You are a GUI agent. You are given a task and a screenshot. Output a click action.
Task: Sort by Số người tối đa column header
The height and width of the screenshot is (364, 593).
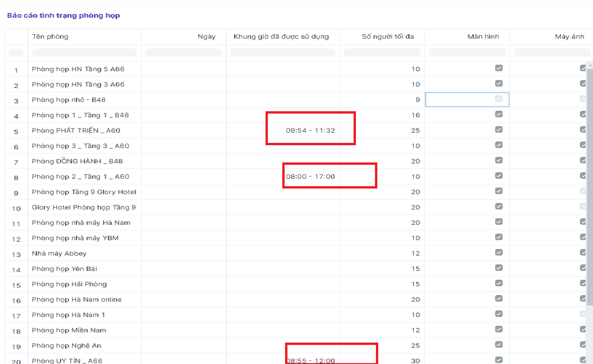[388, 37]
